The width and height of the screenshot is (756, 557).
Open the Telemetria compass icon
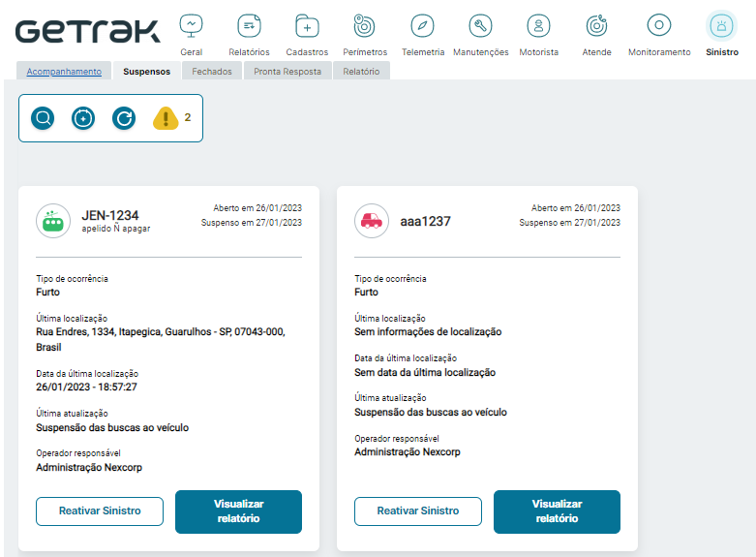pyautogui.click(x=422, y=26)
